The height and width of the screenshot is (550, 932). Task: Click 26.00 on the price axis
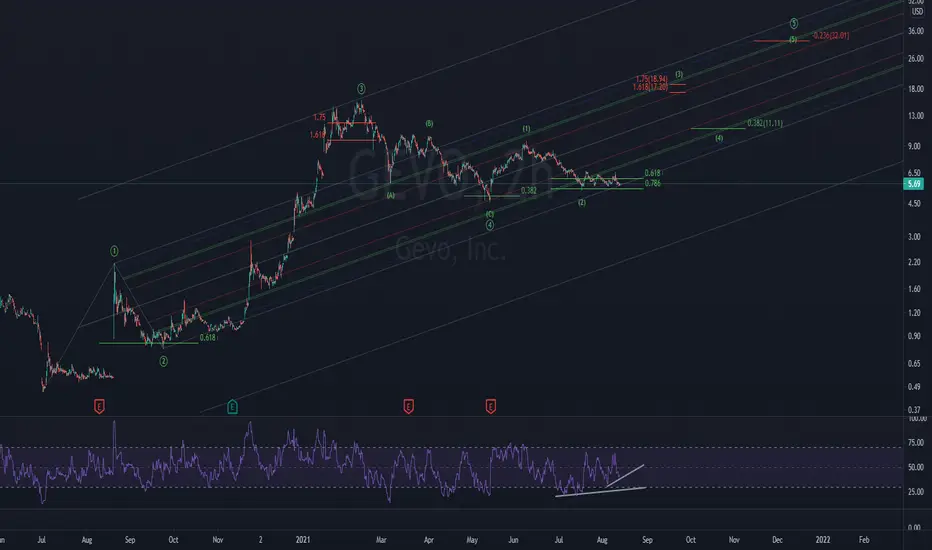coord(915,58)
